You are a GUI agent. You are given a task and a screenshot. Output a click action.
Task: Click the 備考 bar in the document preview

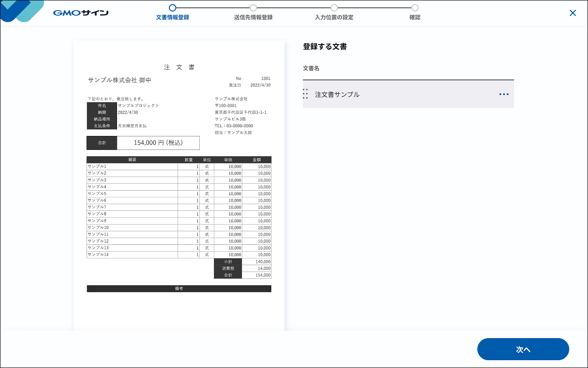pos(179,289)
